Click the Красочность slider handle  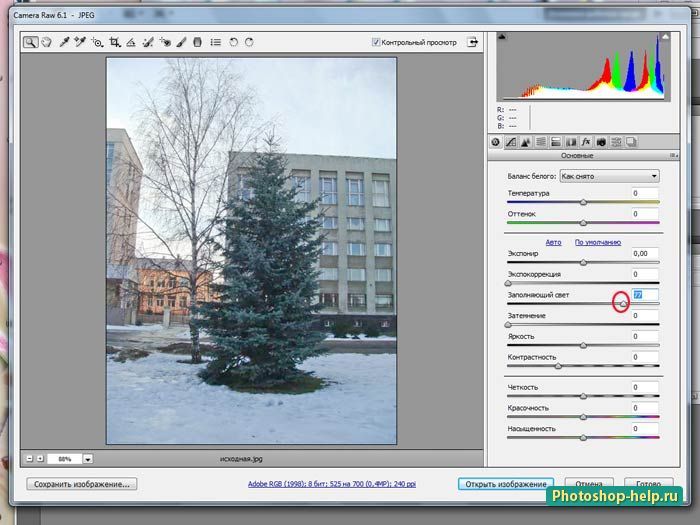pyautogui.click(x=583, y=417)
